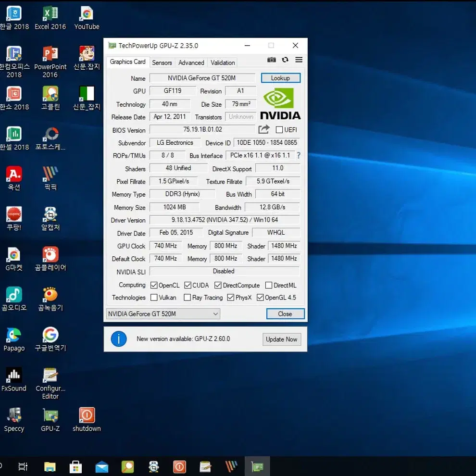The height and width of the screenshot is (476, 476).
Task: Open 한셀 2018 desktop icon
Action: coord(14,138)
